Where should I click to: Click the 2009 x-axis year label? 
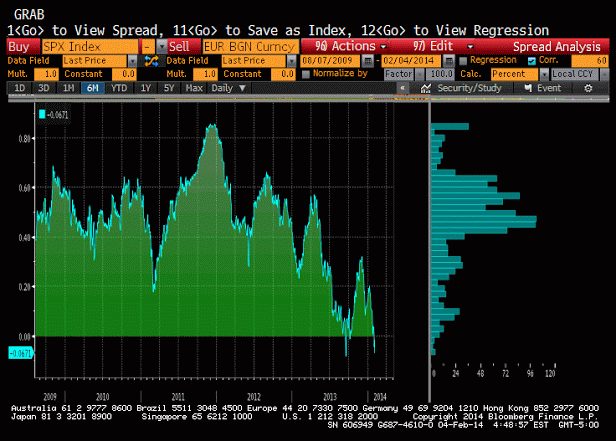click(50, 397)
